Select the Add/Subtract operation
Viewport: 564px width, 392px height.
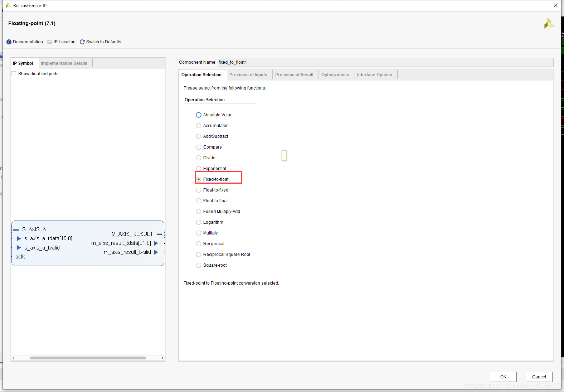pyautogui.click(x=199, y=136)
